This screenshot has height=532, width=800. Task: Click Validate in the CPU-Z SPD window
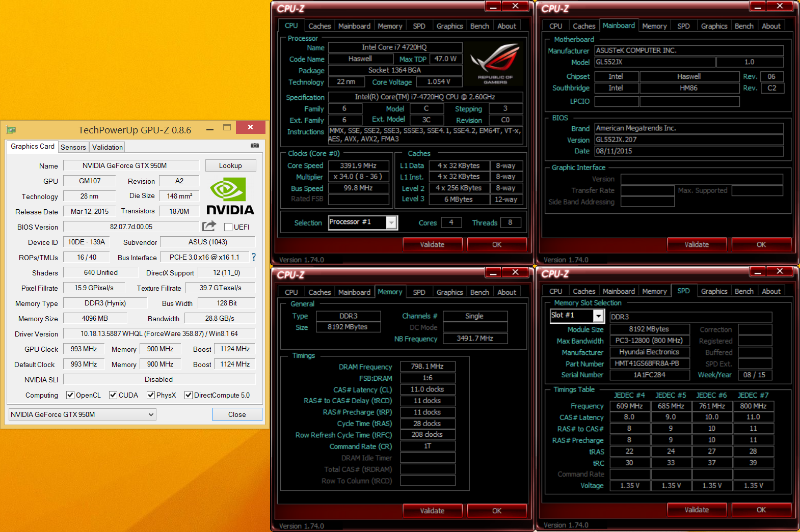(697, 510)
